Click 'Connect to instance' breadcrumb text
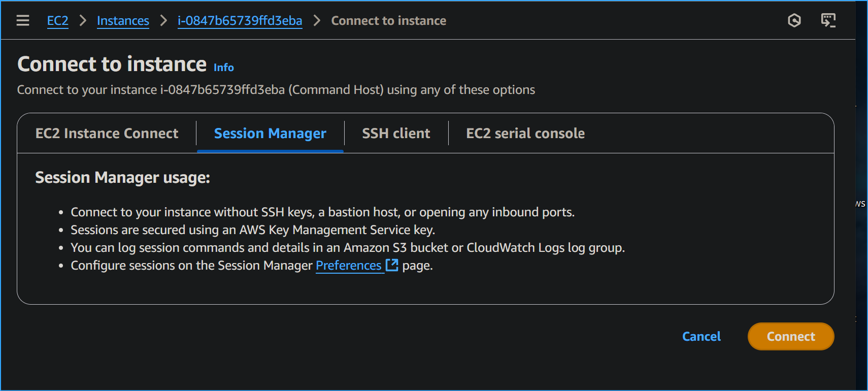The image size is (868, 391). click(x=388, y=21)
